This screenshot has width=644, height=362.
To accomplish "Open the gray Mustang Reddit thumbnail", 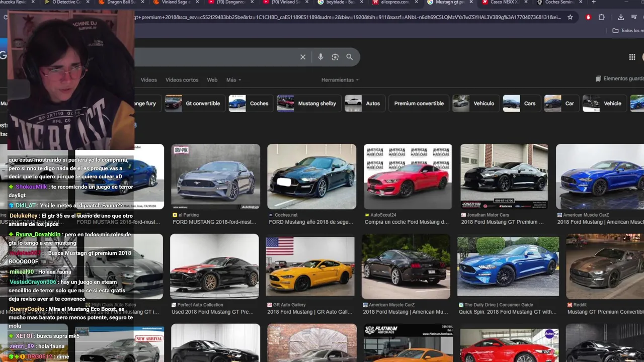I will [x=605, y=266].
